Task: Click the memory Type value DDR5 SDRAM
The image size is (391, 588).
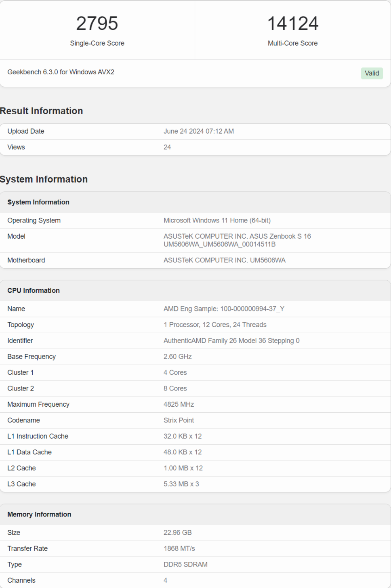Action: tap(185, 564)
